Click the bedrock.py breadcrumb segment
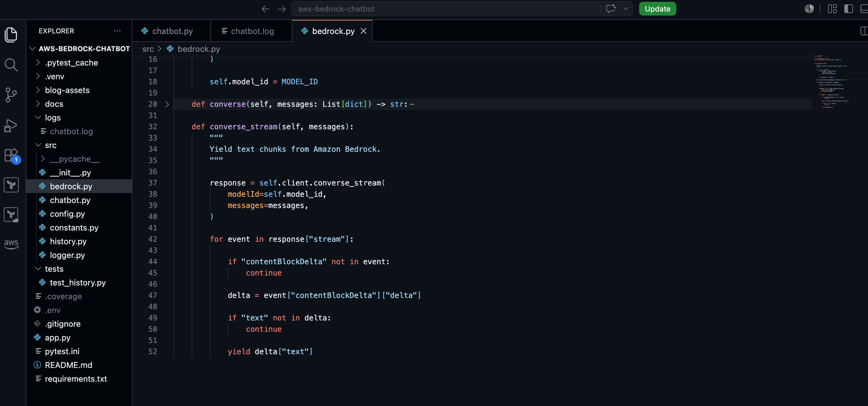 [198, 49]
